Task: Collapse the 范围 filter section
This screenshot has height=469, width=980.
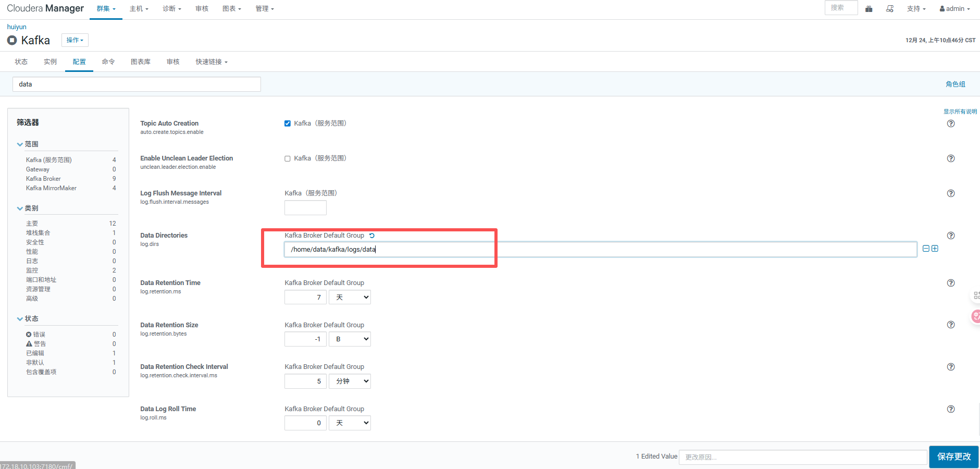Action: pyautogui.click(x=28, y=144)
